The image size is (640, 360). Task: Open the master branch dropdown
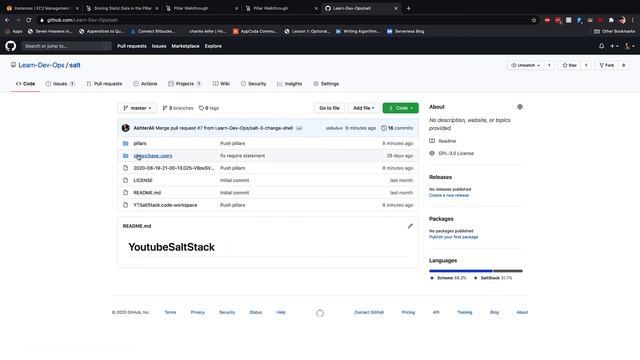pos(137,108)
